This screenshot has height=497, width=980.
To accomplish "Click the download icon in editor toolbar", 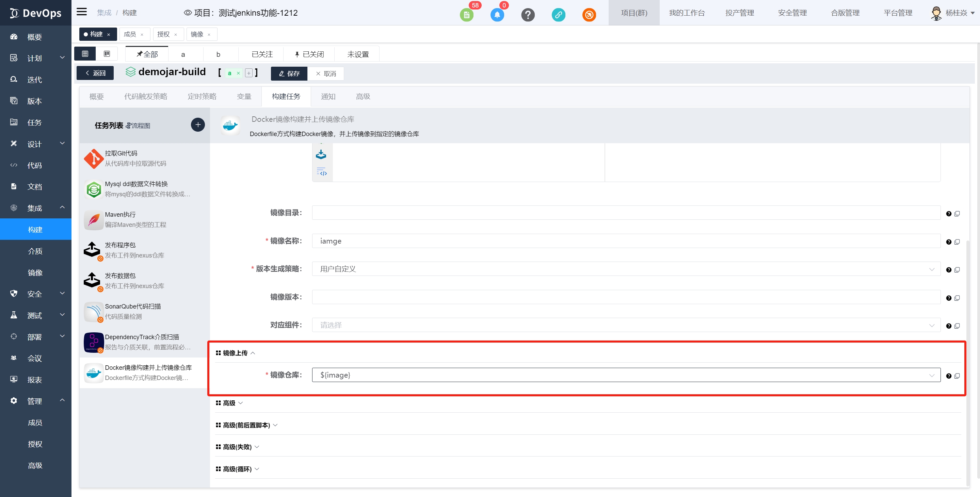I will click(x=321, y=154).
